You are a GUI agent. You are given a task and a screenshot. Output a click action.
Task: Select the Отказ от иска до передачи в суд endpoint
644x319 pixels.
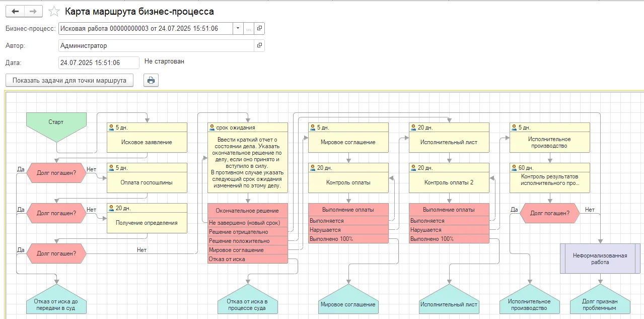tap(56, 300)
